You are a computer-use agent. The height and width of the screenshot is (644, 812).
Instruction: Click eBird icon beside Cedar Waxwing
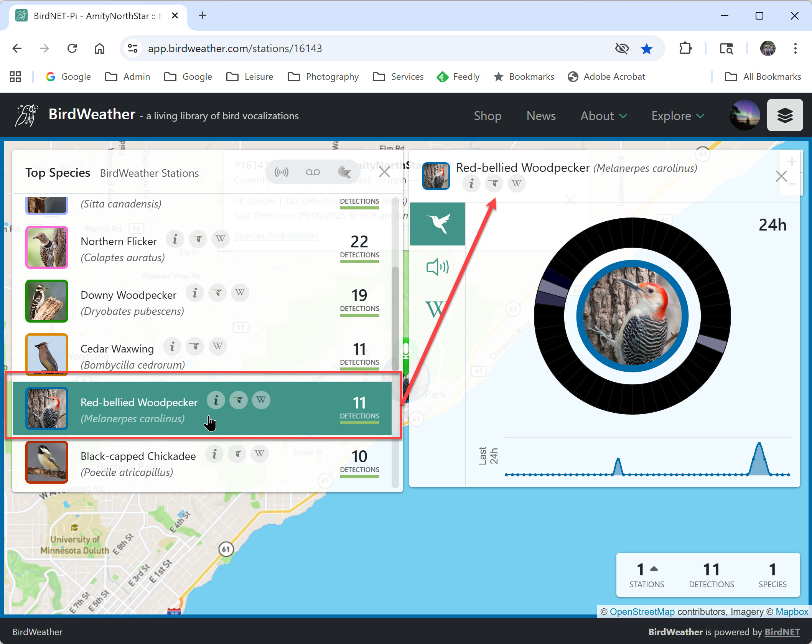tap(195, 347)
